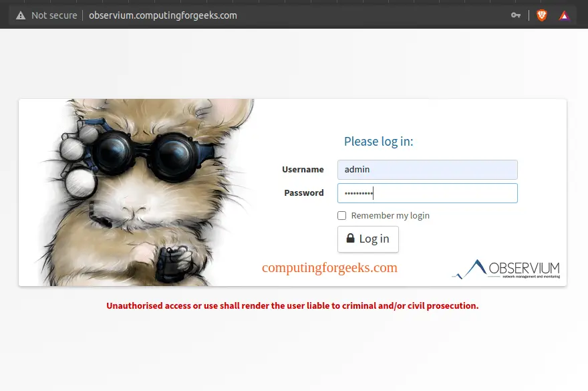588x391 pixels.
Task: Open the saved passwords key icon
Action: [x=516, y=15]
